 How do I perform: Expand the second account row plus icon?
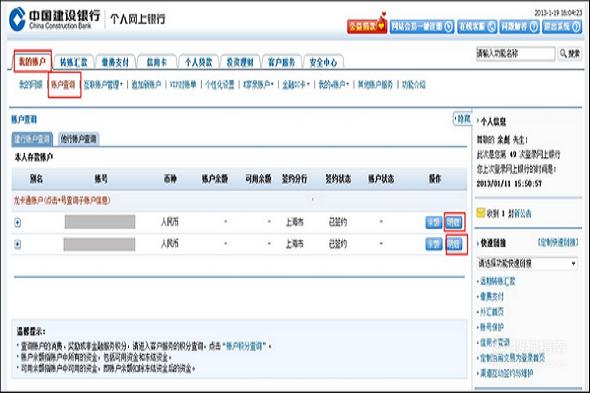(x=17, y=244)
